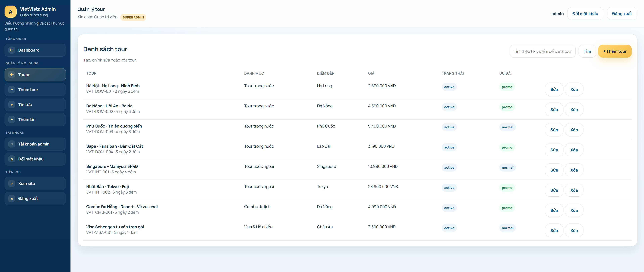This screenshot has height=272, width=644.
Task: Click the GIÁ column header
Action: pyautogui.click(x=371, y=73)
